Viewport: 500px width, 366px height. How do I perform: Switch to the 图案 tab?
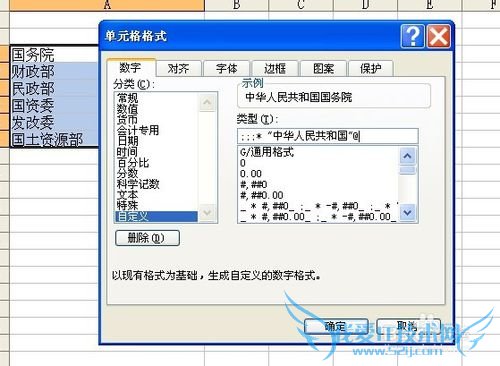(x=323, y=69)
